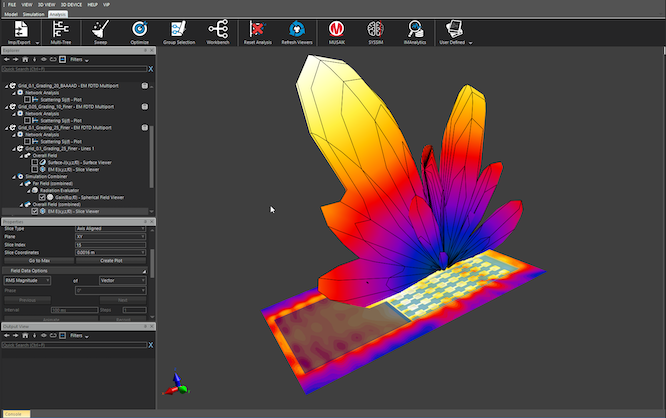Open the Plane dropdown showing XY

click(x=110, y=236)
